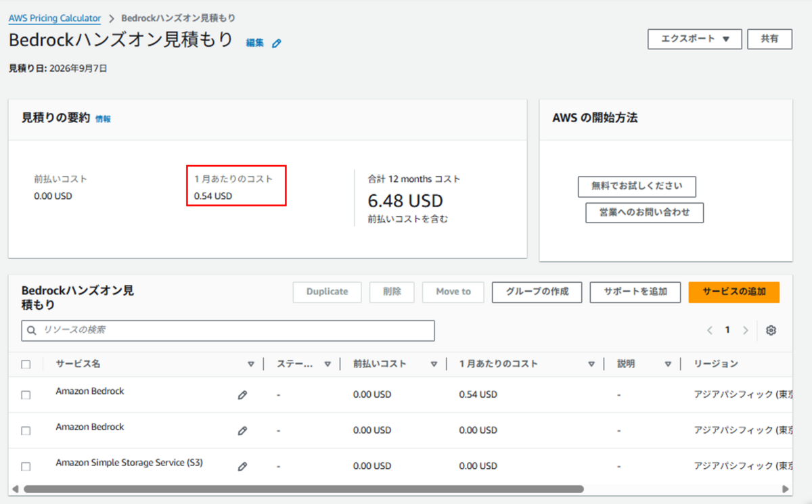Sort by サービス名 column arrow
Viewport: 812px width, 504px height.
point(251,364)
